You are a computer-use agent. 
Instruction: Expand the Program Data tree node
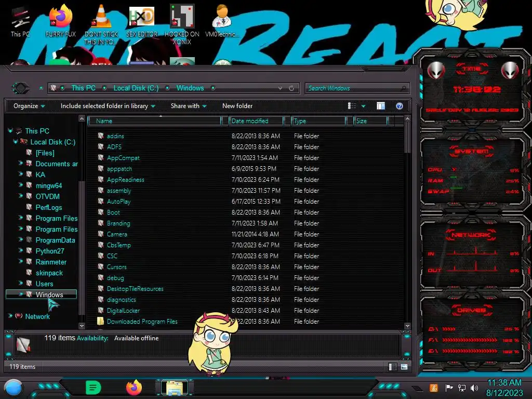click(x=20, y=240)
